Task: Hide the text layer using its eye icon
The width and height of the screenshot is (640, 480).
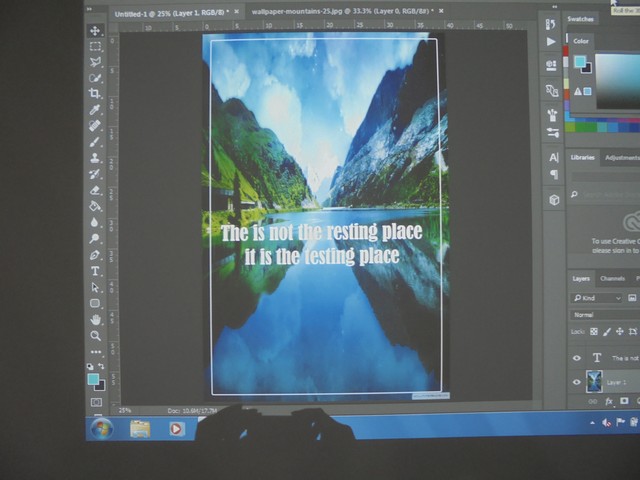Action: coord(577,358)
